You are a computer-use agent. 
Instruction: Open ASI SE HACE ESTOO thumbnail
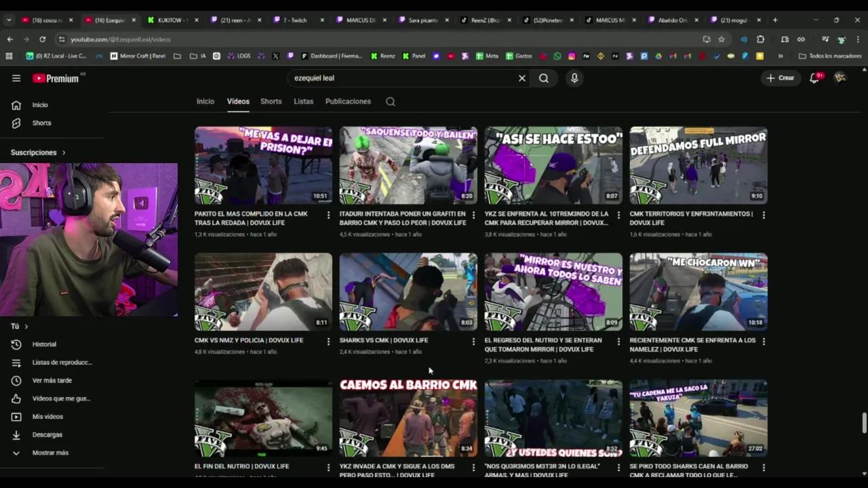(x=553, y=165)
